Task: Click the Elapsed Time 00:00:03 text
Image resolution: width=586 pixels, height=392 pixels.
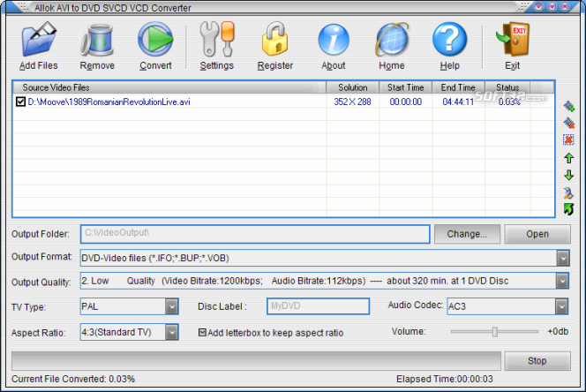Action: (x=445, y=379)
